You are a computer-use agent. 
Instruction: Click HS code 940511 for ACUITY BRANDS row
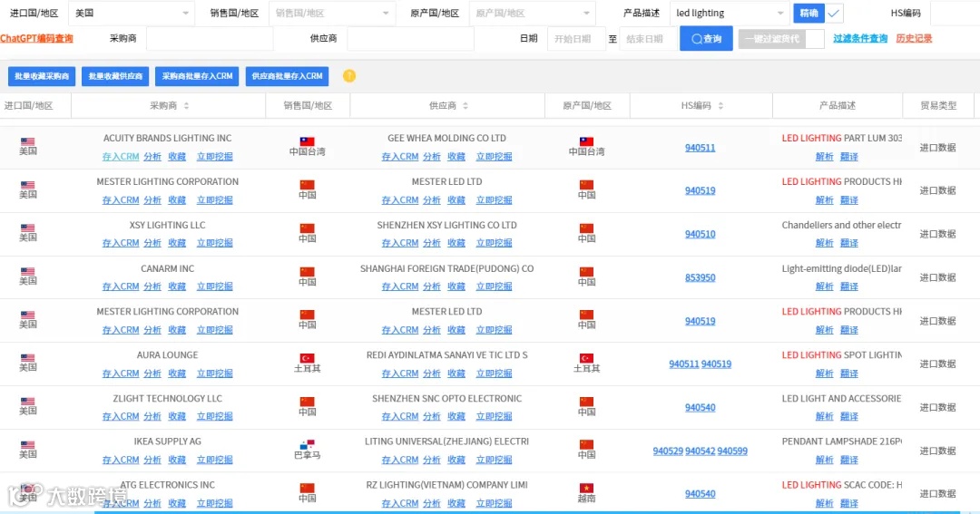[700, 148]
